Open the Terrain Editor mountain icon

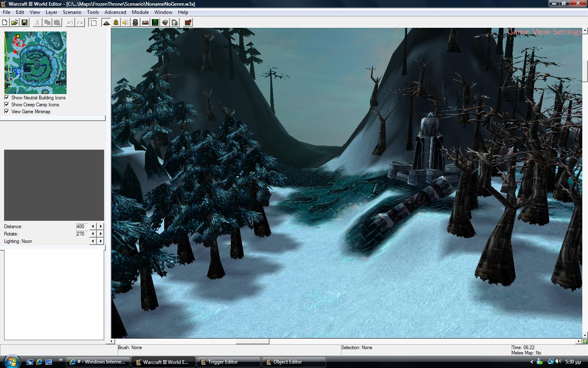pos(106,22)
